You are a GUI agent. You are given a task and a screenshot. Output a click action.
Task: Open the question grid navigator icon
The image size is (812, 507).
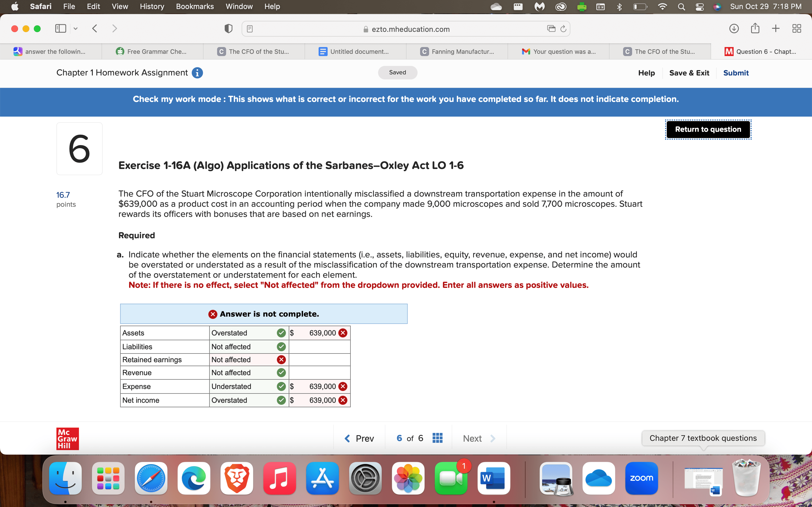(x=438, y=438)
